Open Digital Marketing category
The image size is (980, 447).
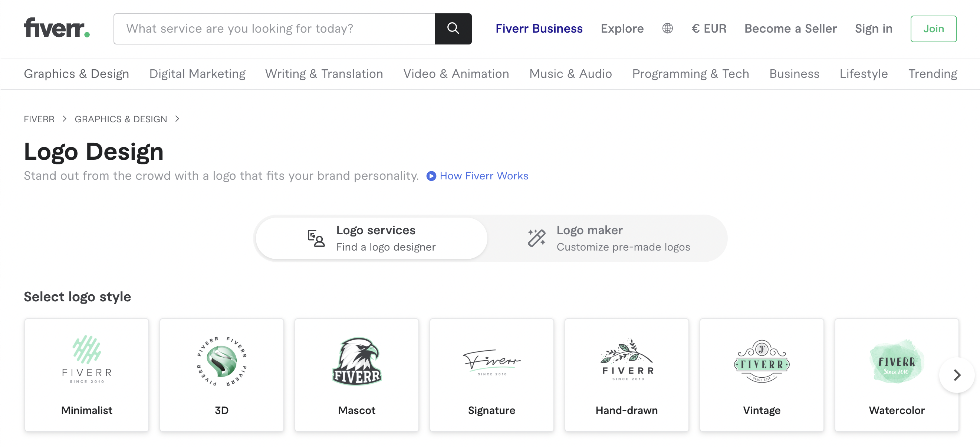tap(197, 74)
